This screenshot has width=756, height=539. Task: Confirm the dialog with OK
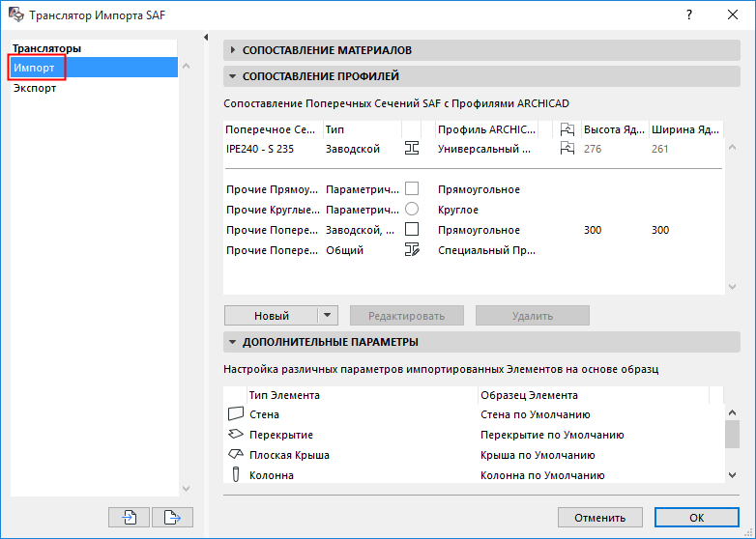pyautogui.click(x=697, y=518)
